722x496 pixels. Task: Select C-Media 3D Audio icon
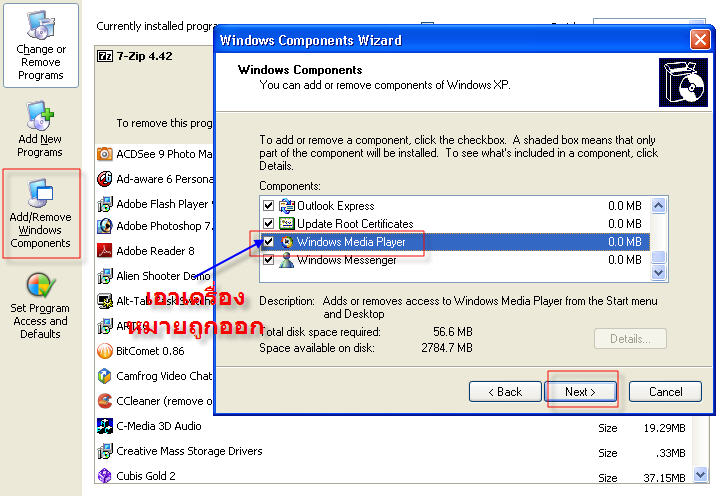coord(105,426)
